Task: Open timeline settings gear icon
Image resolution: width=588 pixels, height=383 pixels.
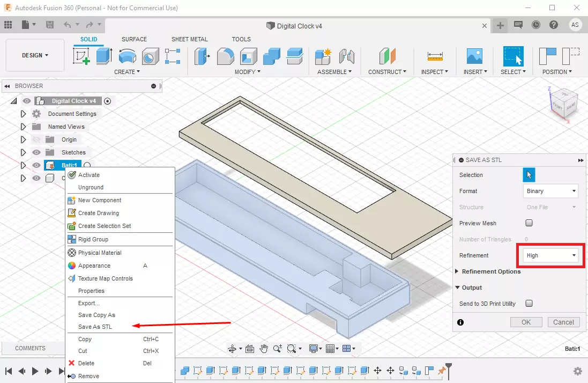Action: click(577, 371)
